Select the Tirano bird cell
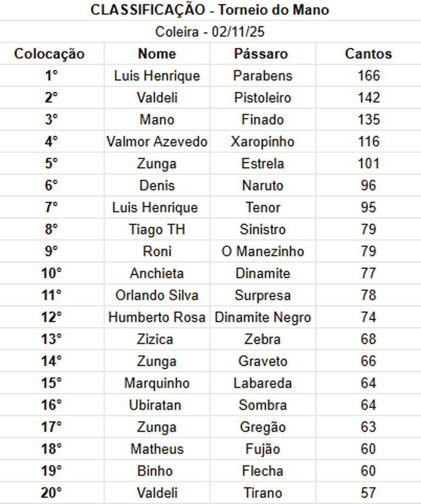Screen dimensions: 421x504 pyautogui.click(x=263, y=492)
